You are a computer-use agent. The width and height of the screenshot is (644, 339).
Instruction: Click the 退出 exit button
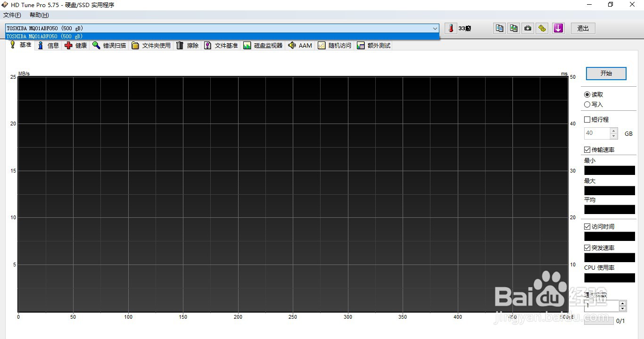[583, 28]
